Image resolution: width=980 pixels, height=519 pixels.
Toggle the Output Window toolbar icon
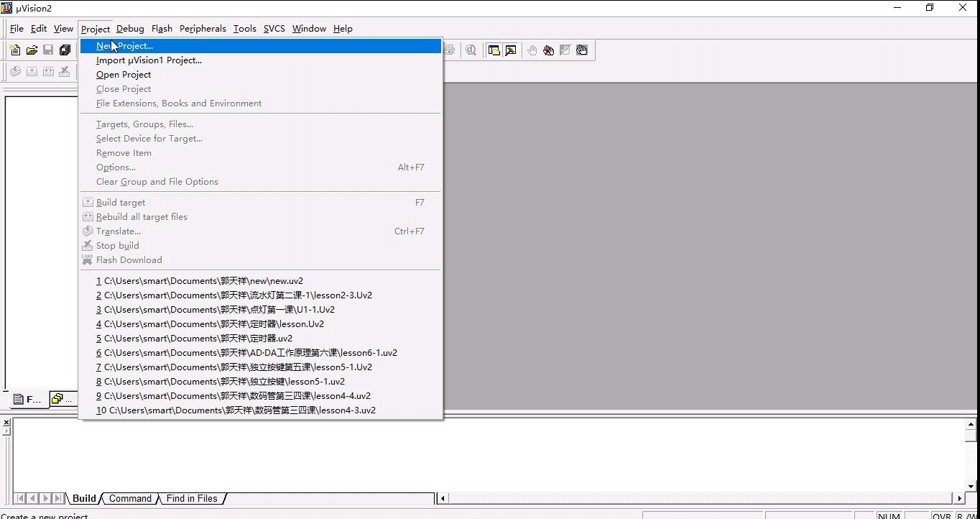pyautogui.click(x=511, y=50)
